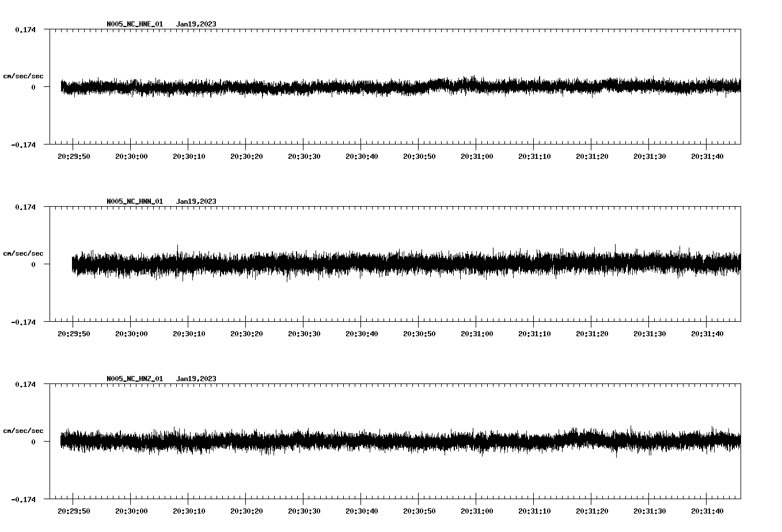Click the 20:31:00 tick on the HNE plot
This screenshot has height=532, width=782.
click(x=476, y=155)
